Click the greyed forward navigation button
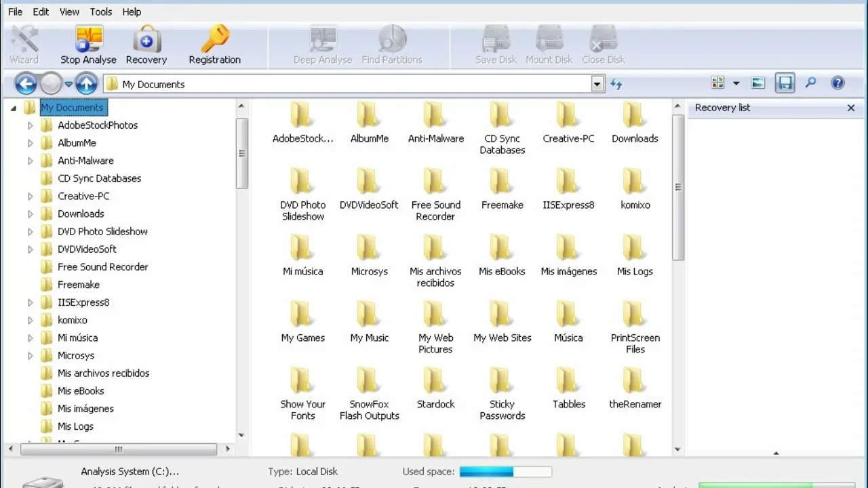868x488 pixels. [x=51, y=84]
